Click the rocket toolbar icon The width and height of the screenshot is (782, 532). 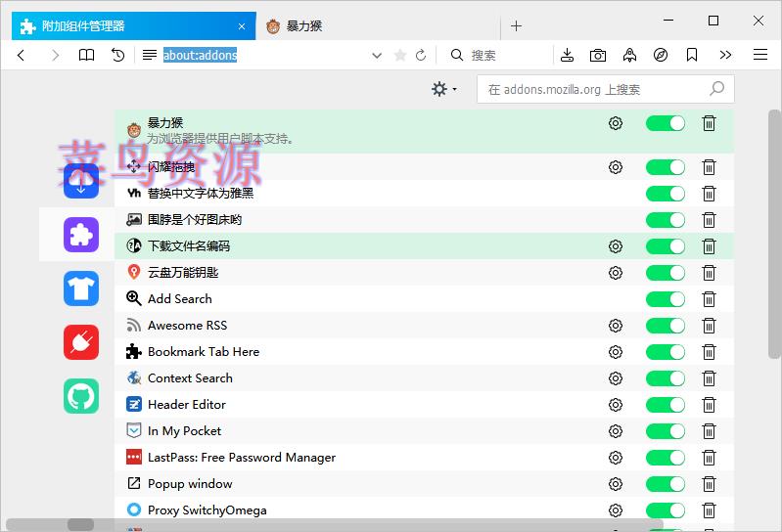pyautogui.click(x=629, y=55)
